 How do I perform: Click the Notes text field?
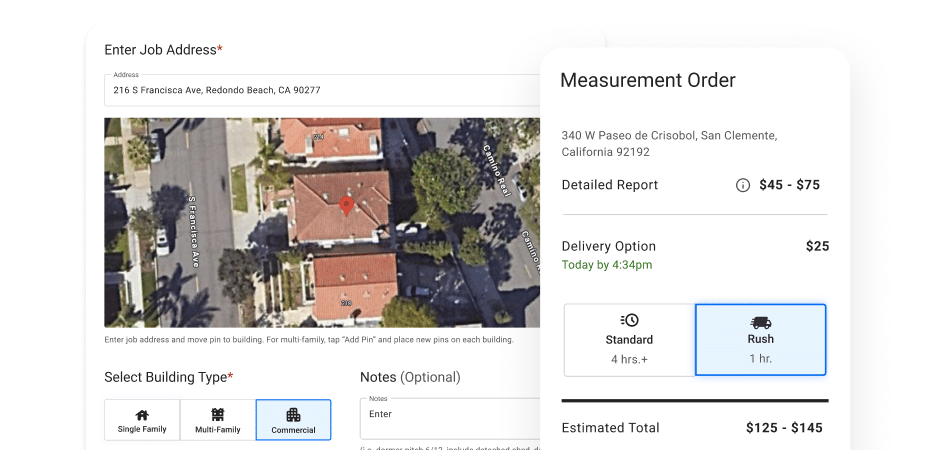tap(450, 419)
